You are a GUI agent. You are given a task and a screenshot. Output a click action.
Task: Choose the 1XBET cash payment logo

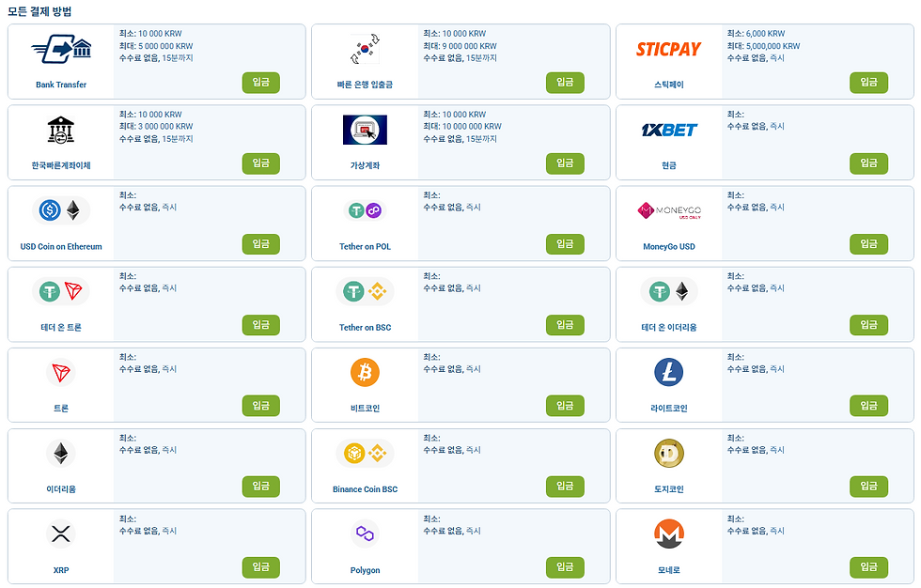point(669,130)
